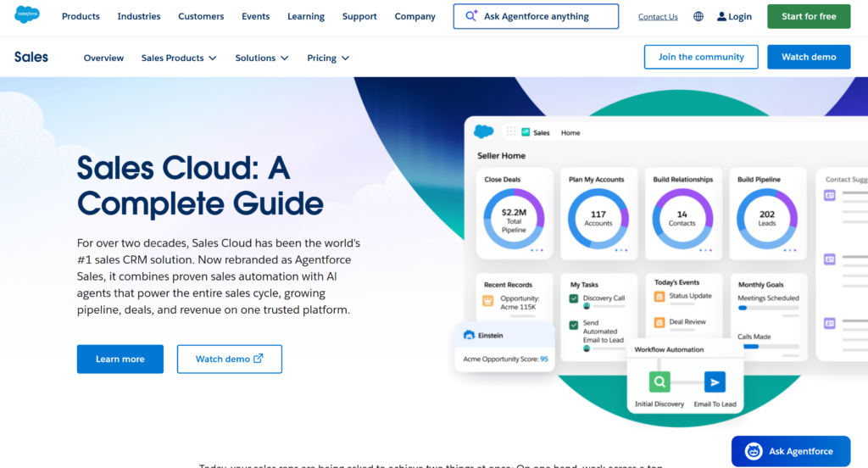This screenshot has width=868, height=468.
Task: Click the Agentforce sparkle search icon
Action: [471, 15]
